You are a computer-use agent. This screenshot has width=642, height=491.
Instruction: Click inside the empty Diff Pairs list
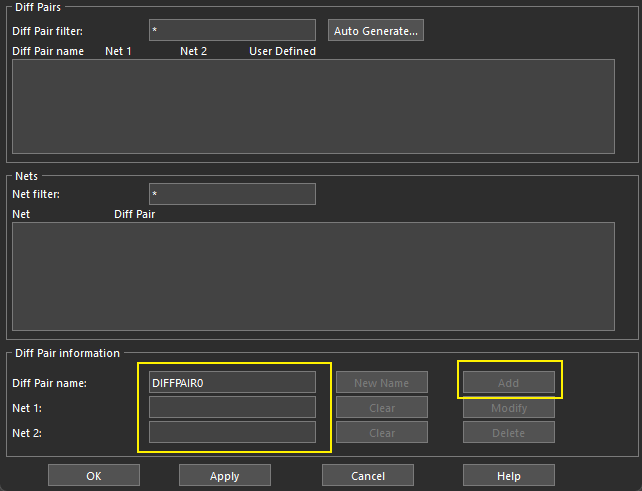(x=313, y=106)
